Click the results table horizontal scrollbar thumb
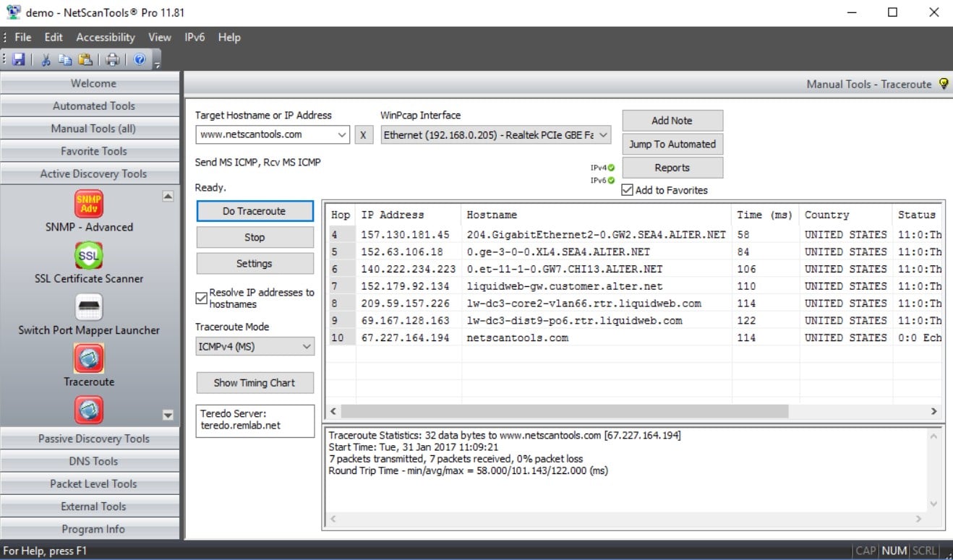953x560 pixels. (564, 411)
